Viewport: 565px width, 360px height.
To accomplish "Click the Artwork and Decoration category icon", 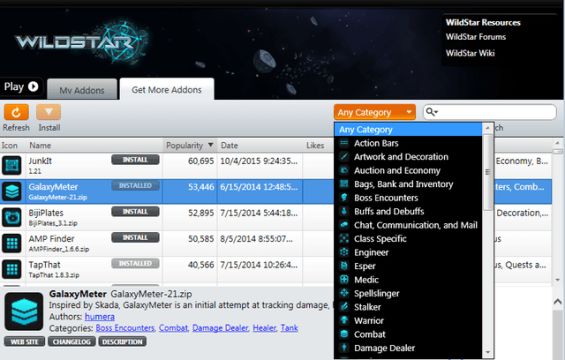I will [344, 157].
